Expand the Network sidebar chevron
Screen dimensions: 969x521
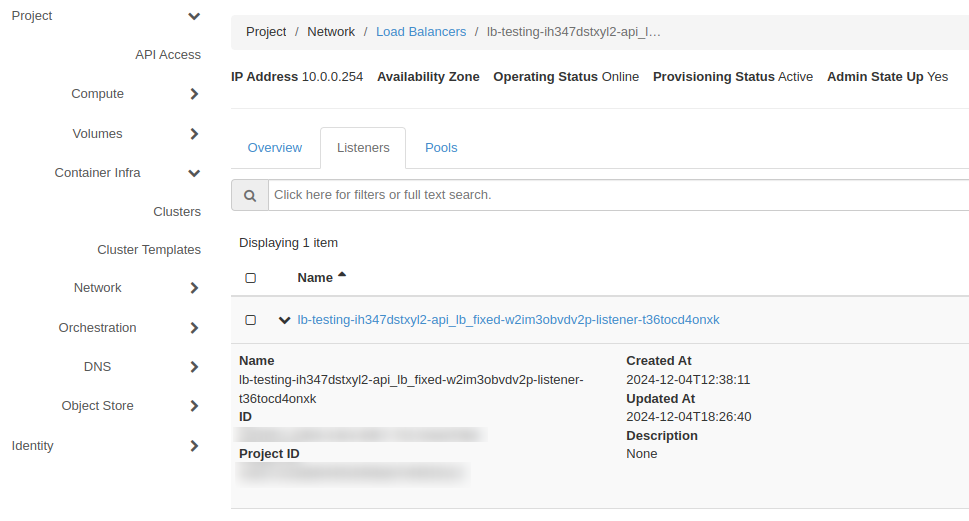pyautogui.click(x=194, y=288)
